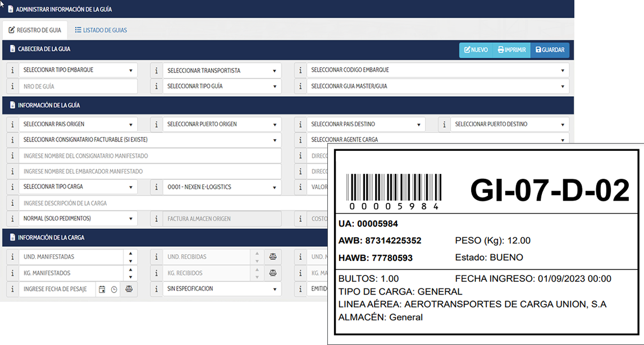Open calendar picker for fecha de pesaje
The width and height of the screenshot is (644, 345).
(x=102, y=289)
